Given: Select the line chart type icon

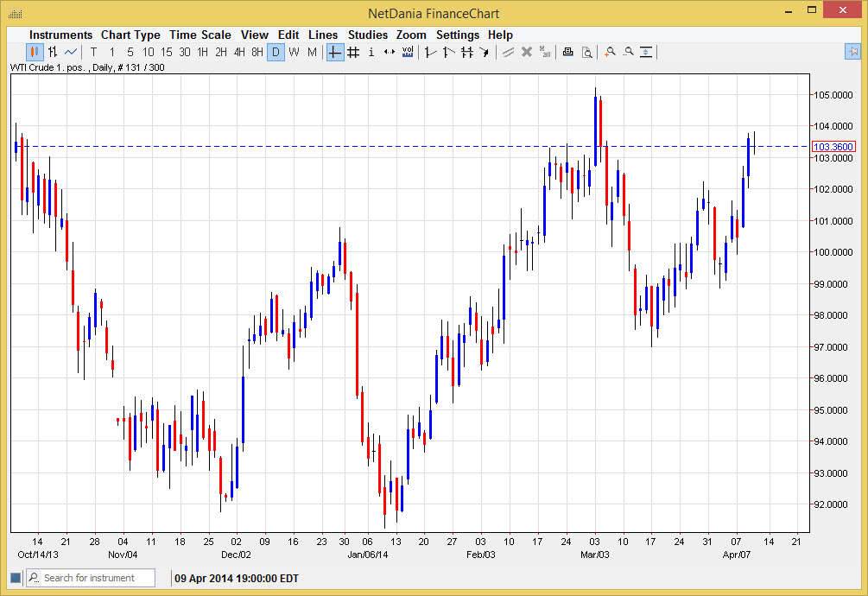Looking at the screenshot, I should coord(70,52).
